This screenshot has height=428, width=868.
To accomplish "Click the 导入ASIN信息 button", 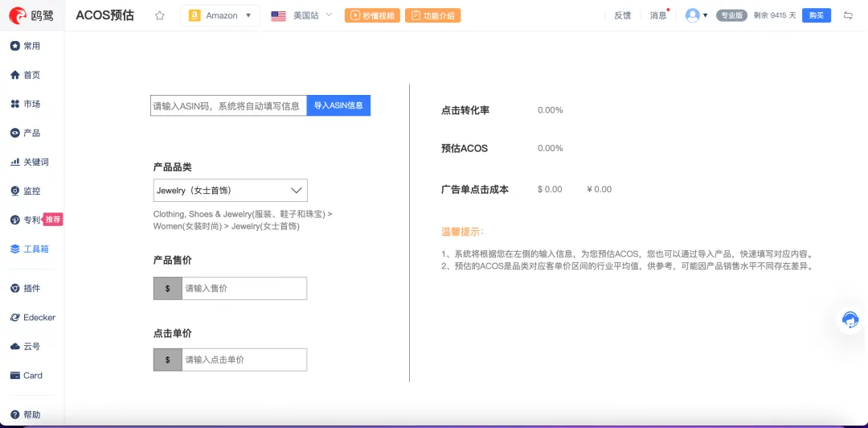I will click(x=338, y=105).
